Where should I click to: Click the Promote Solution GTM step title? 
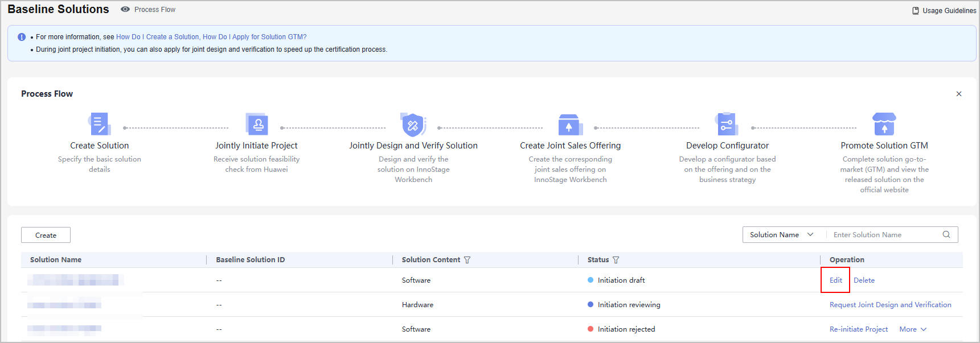pyautogui.click(x=884, y=146)
